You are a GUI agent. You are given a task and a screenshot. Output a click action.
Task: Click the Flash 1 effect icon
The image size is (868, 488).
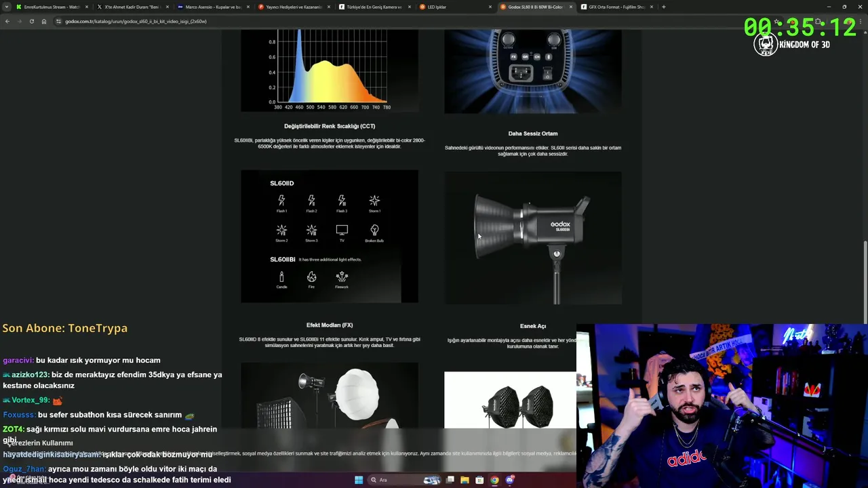[281, 203]
